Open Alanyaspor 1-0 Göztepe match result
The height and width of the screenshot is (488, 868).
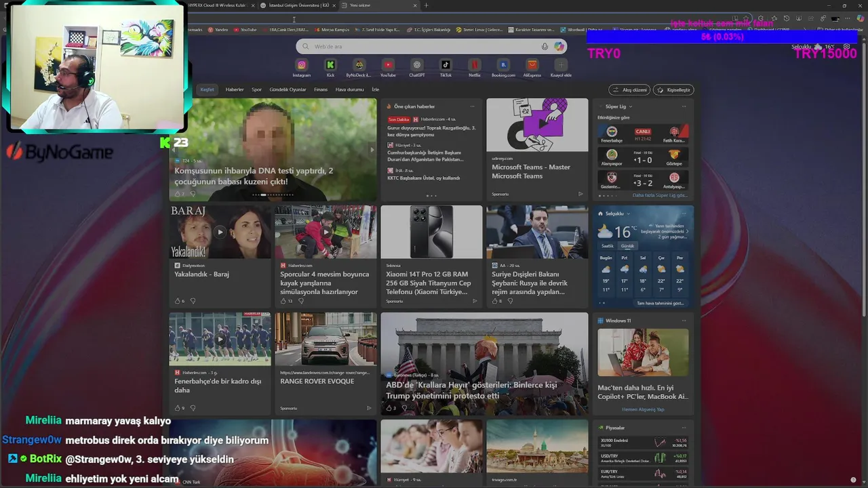tap(643, 157)
